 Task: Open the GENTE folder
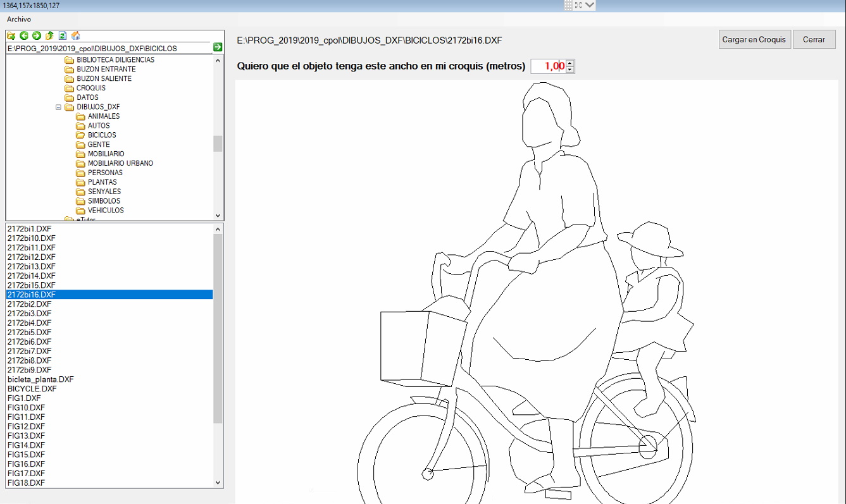click(99, 144)
